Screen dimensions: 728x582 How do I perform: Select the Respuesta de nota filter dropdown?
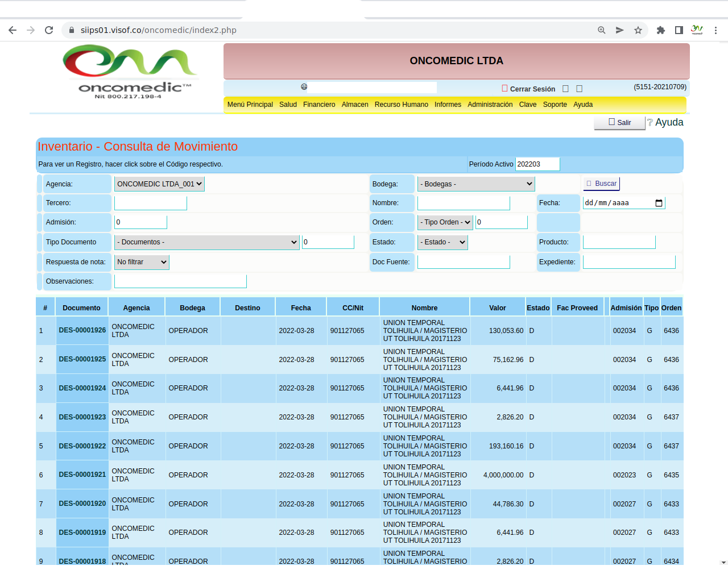tap(142, 262)
